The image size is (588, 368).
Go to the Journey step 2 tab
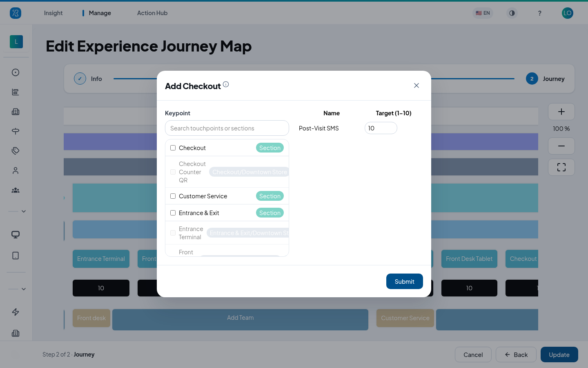click(546, 79)
